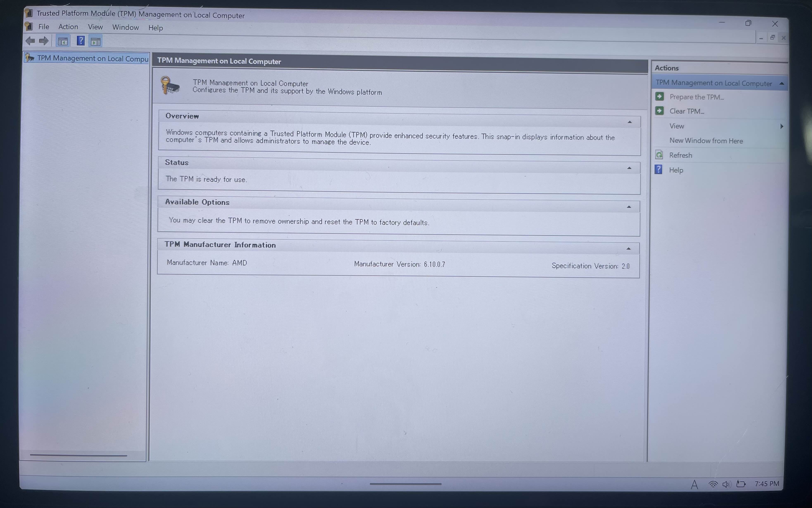
Task: Open the Action menu
Action: (68, 27)
